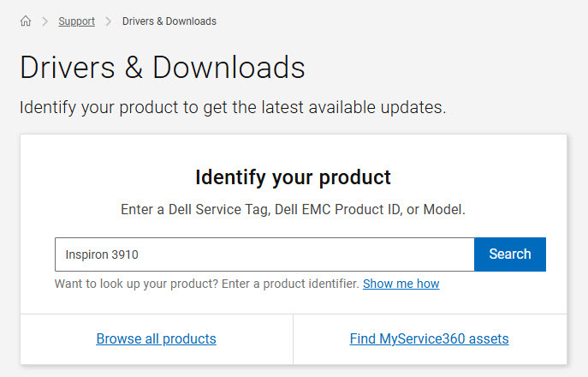Click the Inspiron 3910 text in the field

tap(102, 254)
